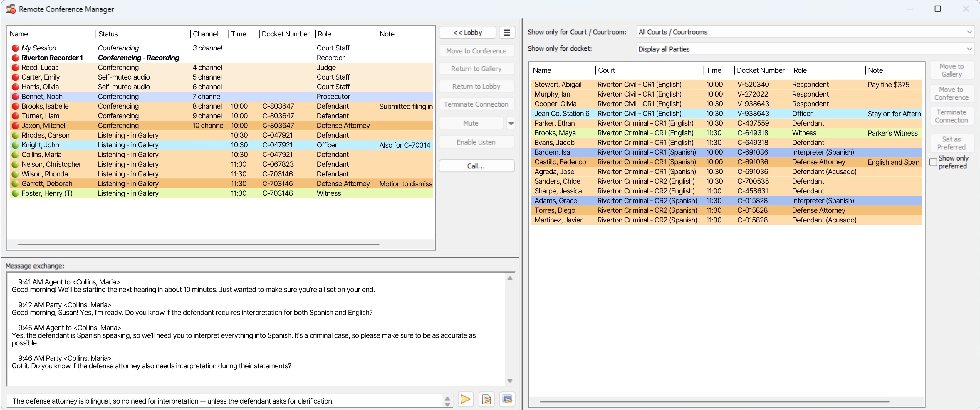Select the Castillo, Federico lobby row
The image size is (980, 410).
tap(726, 162)
